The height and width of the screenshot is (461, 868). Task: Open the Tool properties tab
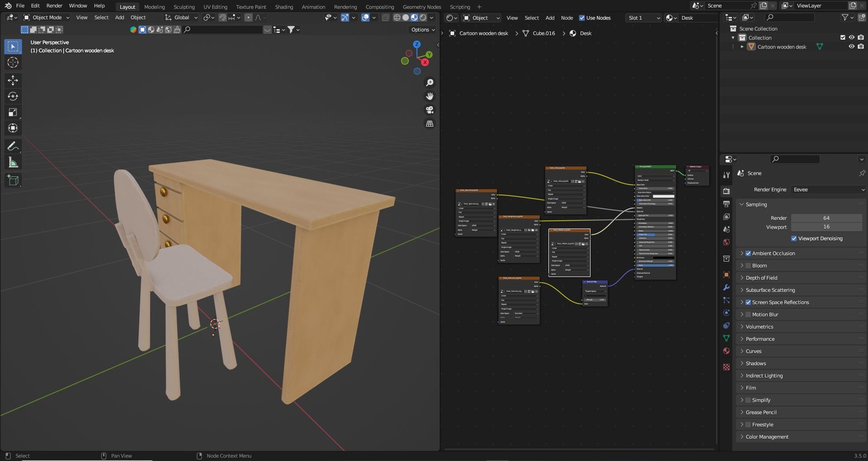726,174
